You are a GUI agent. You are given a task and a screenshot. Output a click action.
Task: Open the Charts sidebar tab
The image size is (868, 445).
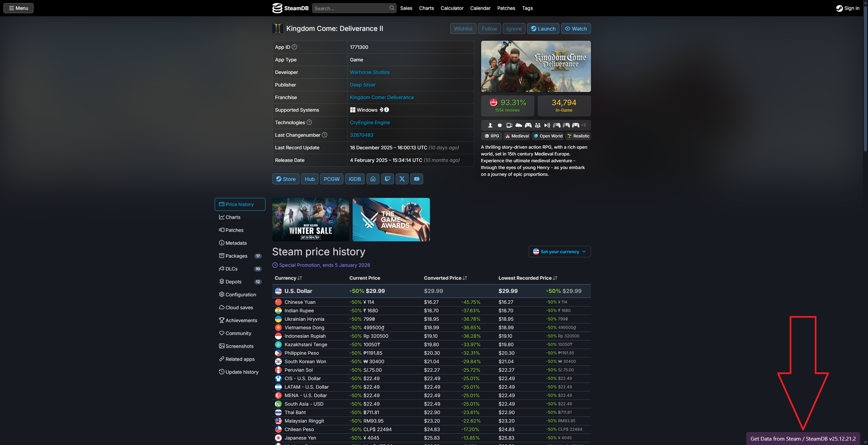(x=233, y=217)
